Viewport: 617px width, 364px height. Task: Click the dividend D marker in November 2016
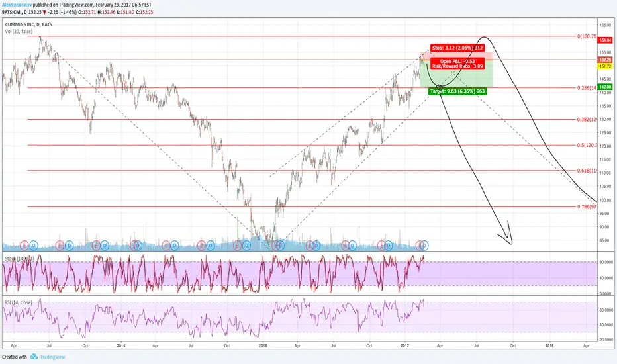click(x=389, y=246)
